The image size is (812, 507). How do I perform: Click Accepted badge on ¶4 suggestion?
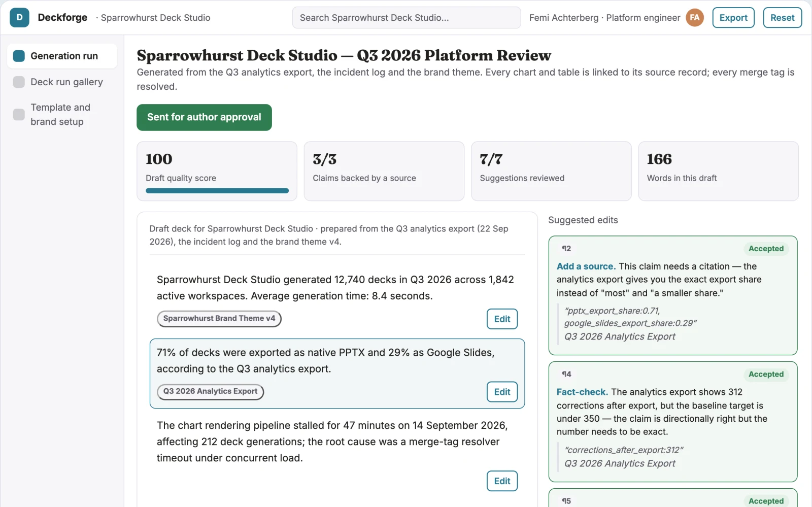[766, 374]
